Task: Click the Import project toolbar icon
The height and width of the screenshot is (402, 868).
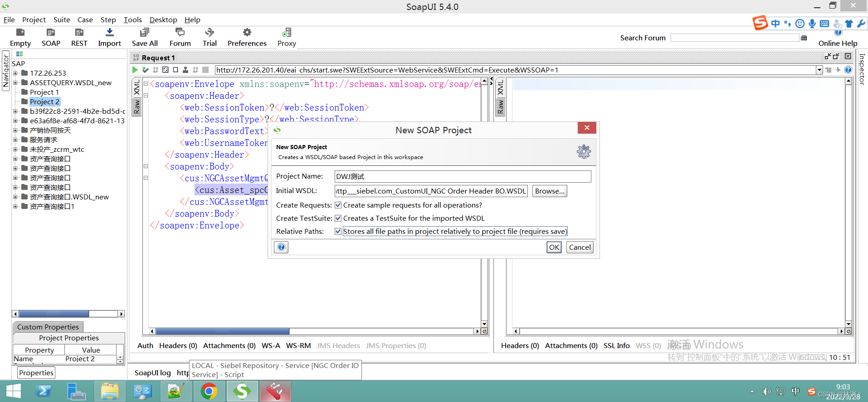Action: click(110, 32)
